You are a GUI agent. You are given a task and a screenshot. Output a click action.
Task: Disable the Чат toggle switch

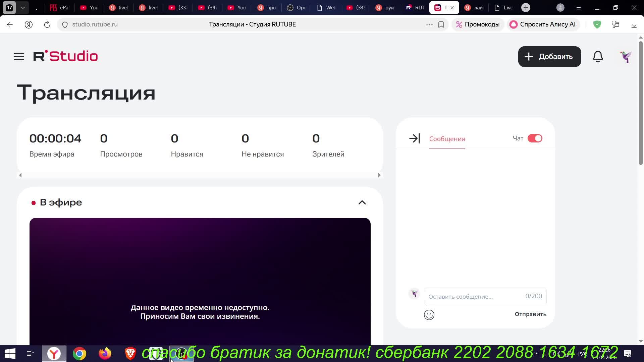535,138
